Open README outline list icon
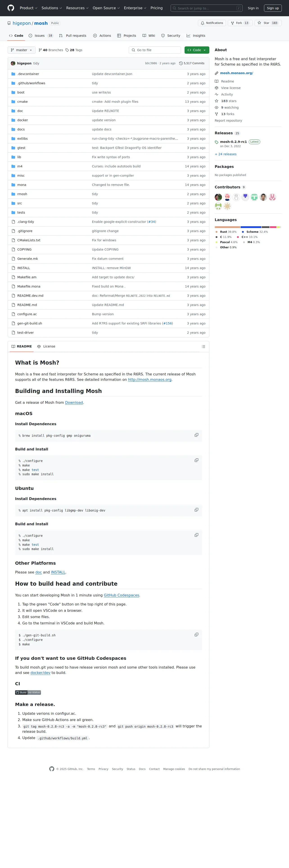 click(x=203, y=346)
